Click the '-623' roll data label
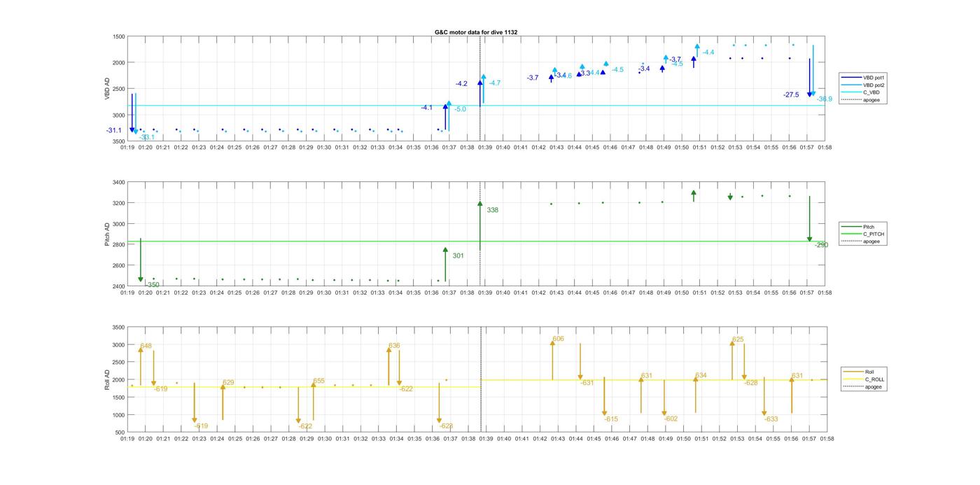Image resolution: width=980 pixels, height=485 pixels. tap(446, 426)
